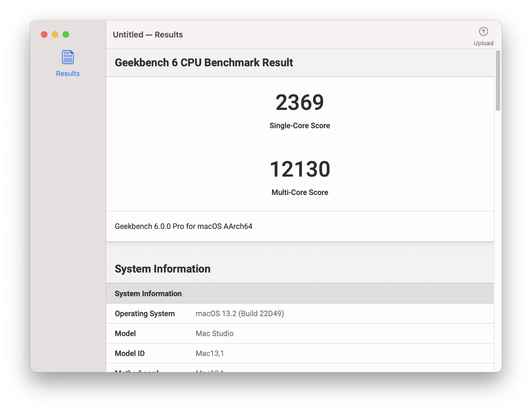Click the Model ID row label
The image size is (532, 412).
130,353
